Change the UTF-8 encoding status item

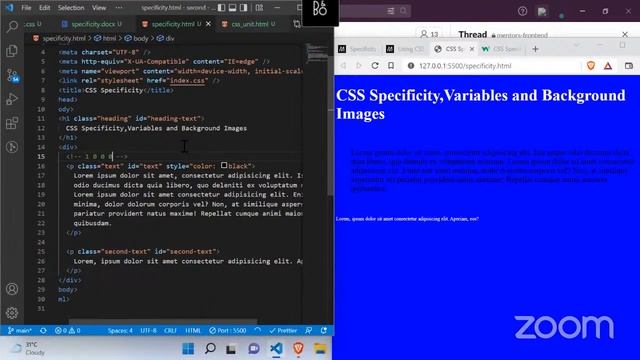click(x=149, y=331)
